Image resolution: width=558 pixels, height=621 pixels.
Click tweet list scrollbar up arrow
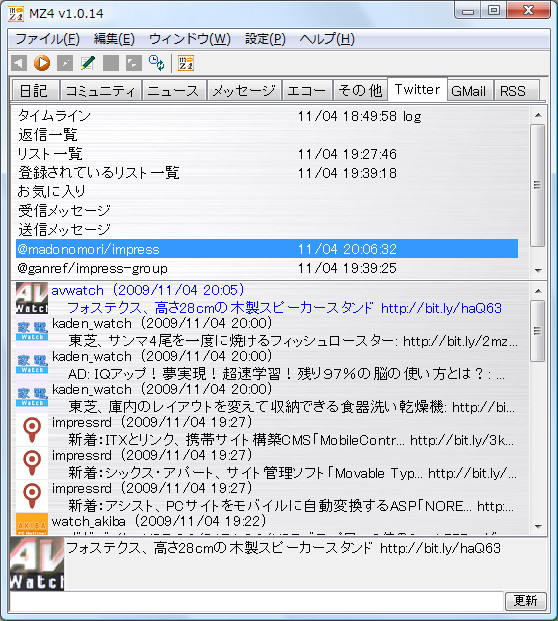[x=538, y=291]
